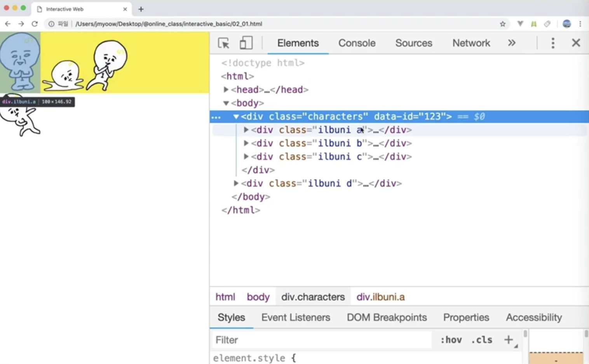Viewport: 589px width, 364px height.
Task: Click the ellipsis beside the selected characters div
Action: 216,117
